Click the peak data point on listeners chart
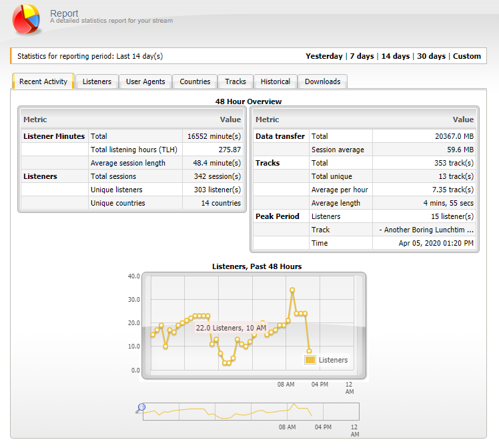499x448 pixels. [x=292, y=290]
